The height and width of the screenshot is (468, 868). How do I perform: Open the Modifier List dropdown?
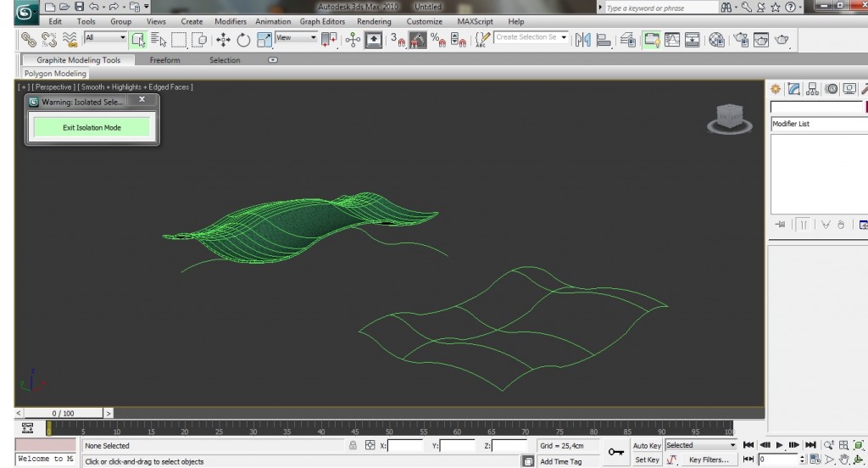point(820,124)
